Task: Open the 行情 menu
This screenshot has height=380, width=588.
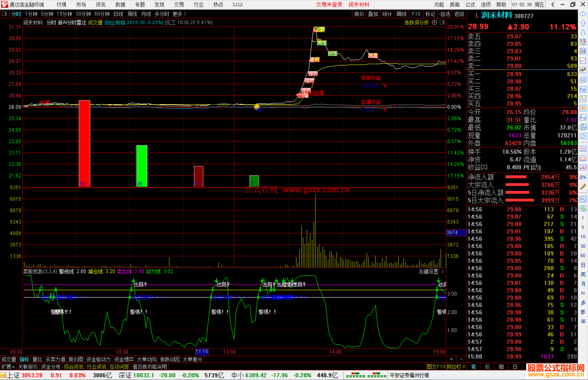Action: (x=61, y=5)
